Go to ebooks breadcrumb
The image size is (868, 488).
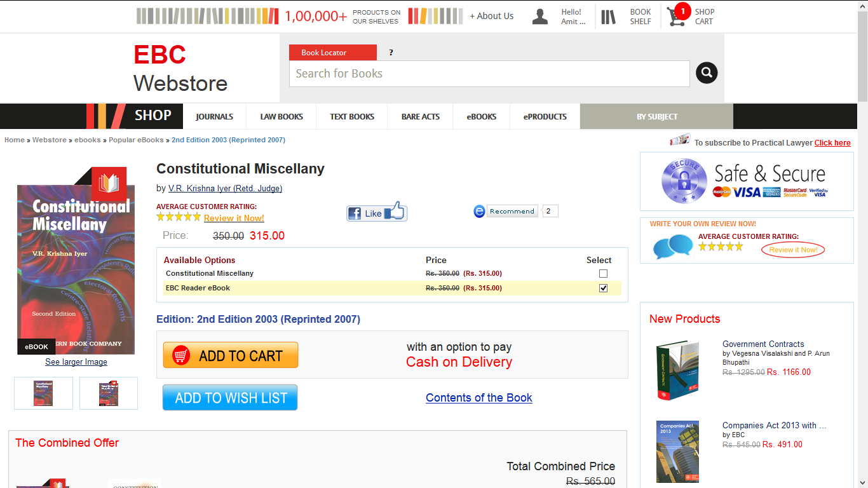pos(88,140)
